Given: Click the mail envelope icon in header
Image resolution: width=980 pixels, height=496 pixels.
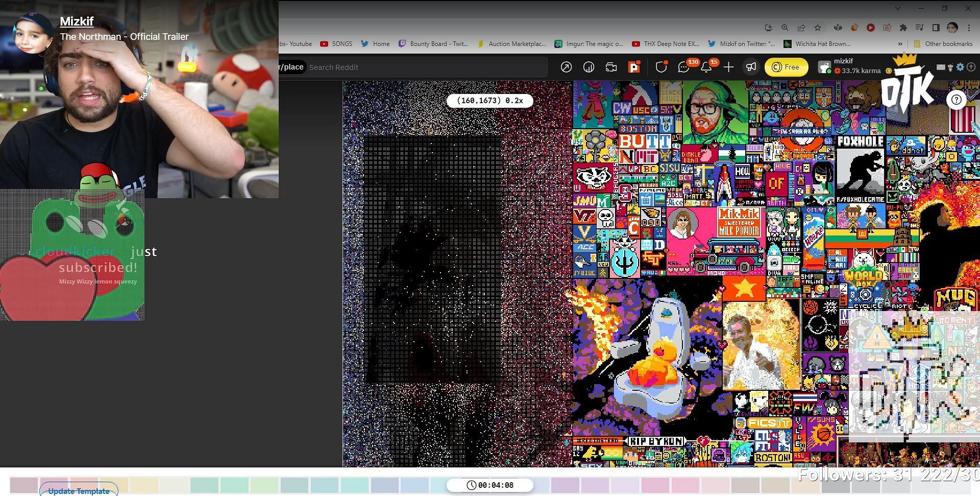Looking at the screenshot, I should tap(941, 67).
